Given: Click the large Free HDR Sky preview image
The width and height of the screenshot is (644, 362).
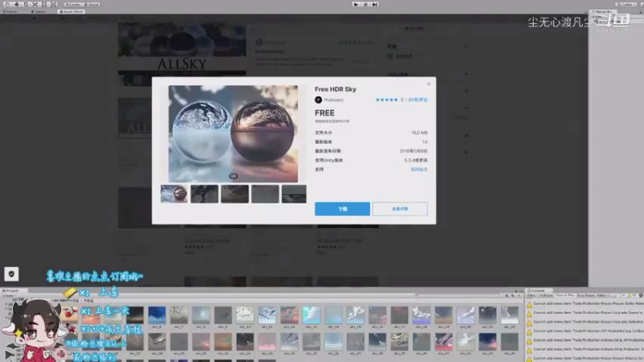Looking at the screenshot, I should click(x=233, y=134).
